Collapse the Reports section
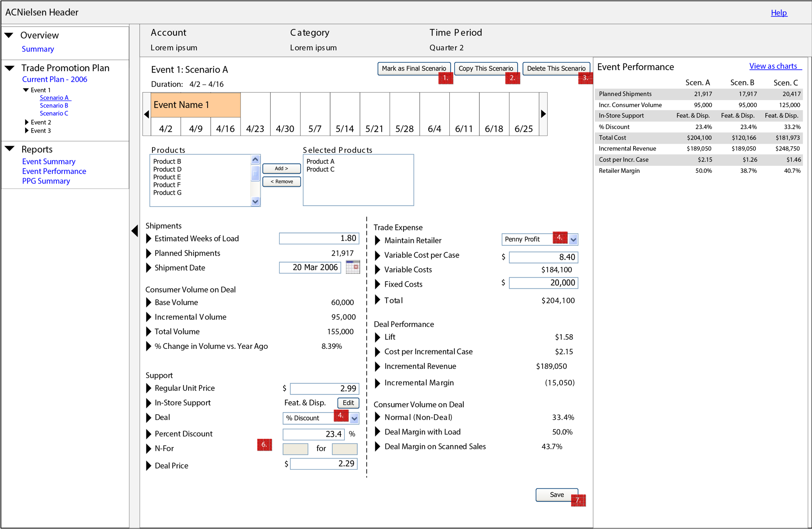This screenshot has width=812, height=529. [10, 148]
